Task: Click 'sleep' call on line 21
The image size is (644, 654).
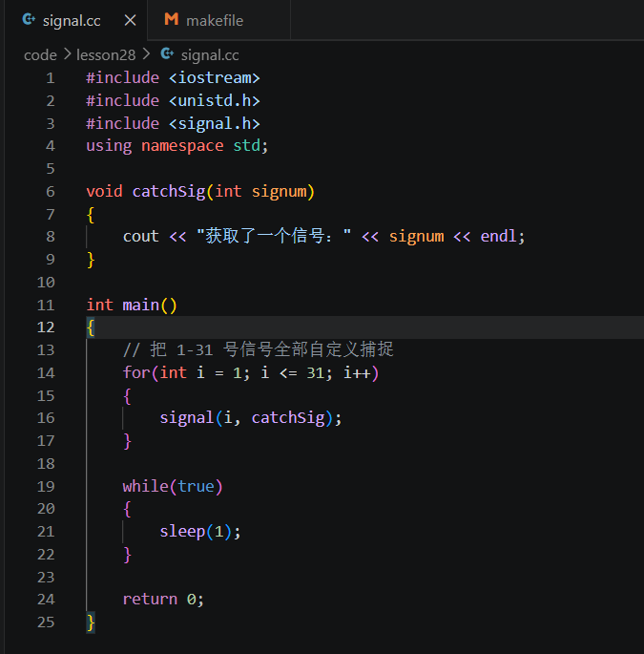Action: (x=182, y=532)
